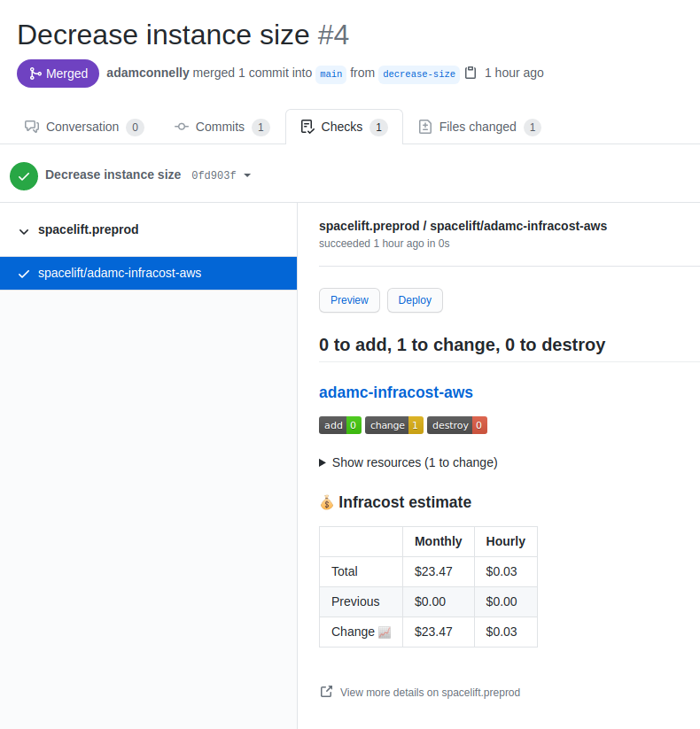The height and width of the screenshot is (729, 700).
Task: Click the decrease-size branch label
Action: point(419,74)
